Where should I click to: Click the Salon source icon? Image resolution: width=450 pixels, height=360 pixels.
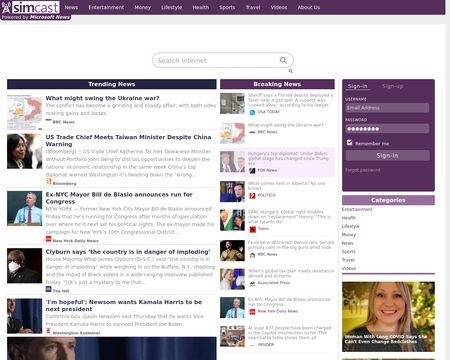pos(253,229)
